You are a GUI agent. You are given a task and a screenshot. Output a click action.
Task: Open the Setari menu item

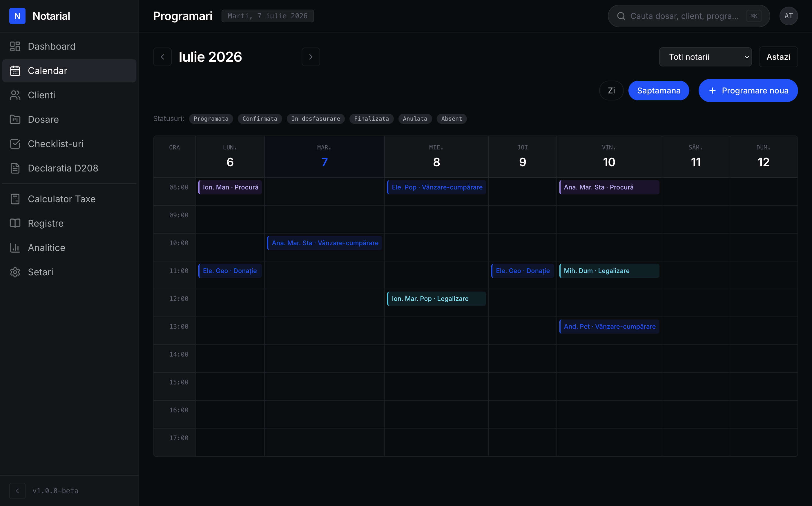tap(69, 272)
